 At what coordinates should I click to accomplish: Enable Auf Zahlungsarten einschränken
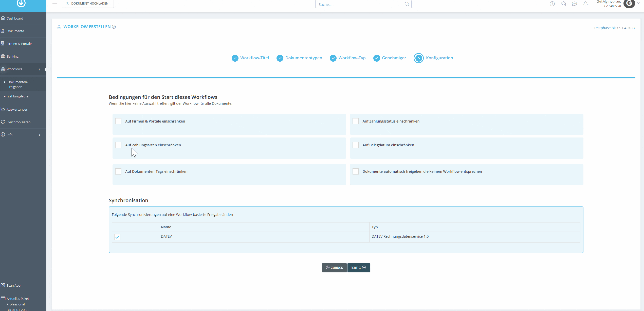point(118,145)
